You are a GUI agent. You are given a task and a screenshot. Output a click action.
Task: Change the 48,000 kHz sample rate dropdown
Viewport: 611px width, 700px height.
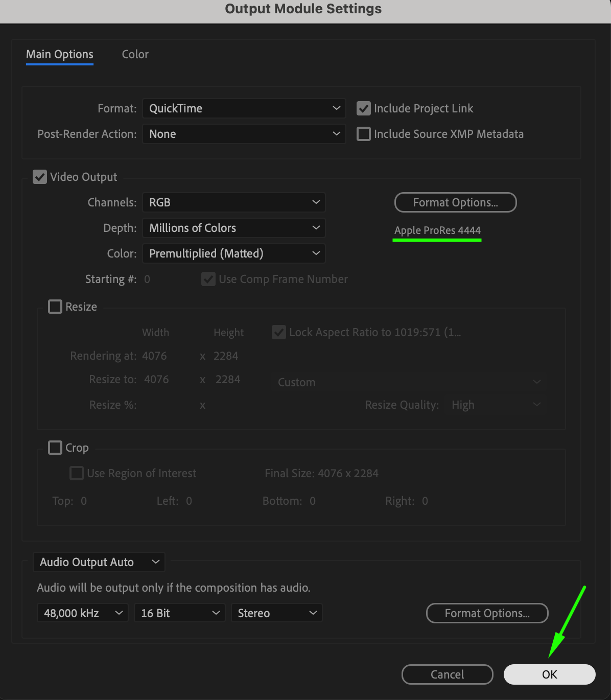tap(82, 613)
